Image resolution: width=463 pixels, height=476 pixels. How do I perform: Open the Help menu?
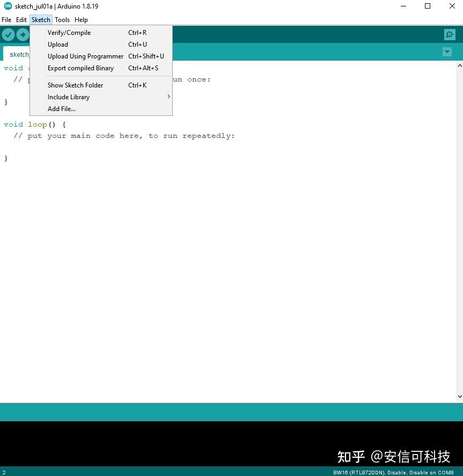coord(81,19)
